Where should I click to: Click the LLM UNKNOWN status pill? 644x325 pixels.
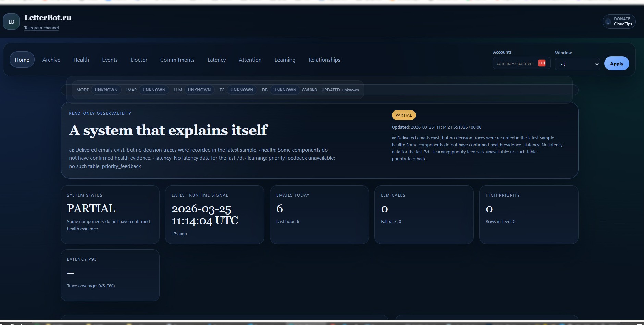(199, 90)
